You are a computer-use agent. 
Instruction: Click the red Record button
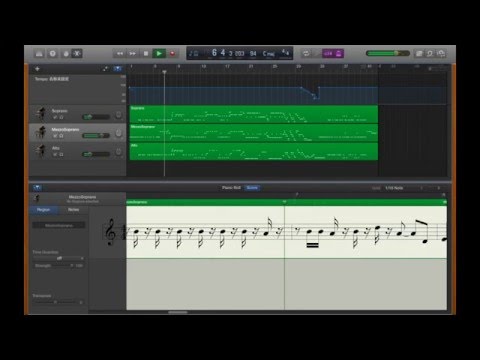tap(172, 53)
